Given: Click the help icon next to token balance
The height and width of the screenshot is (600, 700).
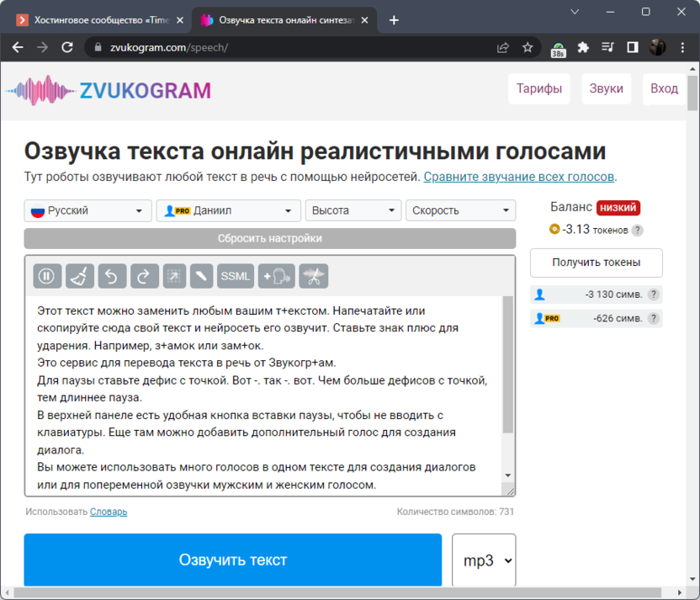Looking at the screenshot, I should point(637,230).
